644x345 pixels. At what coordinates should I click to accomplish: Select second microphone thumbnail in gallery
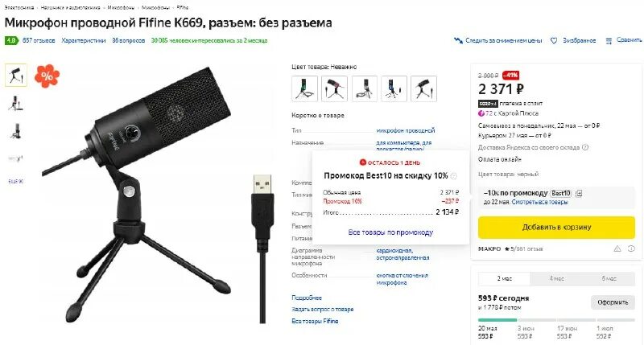click(16, 103)
